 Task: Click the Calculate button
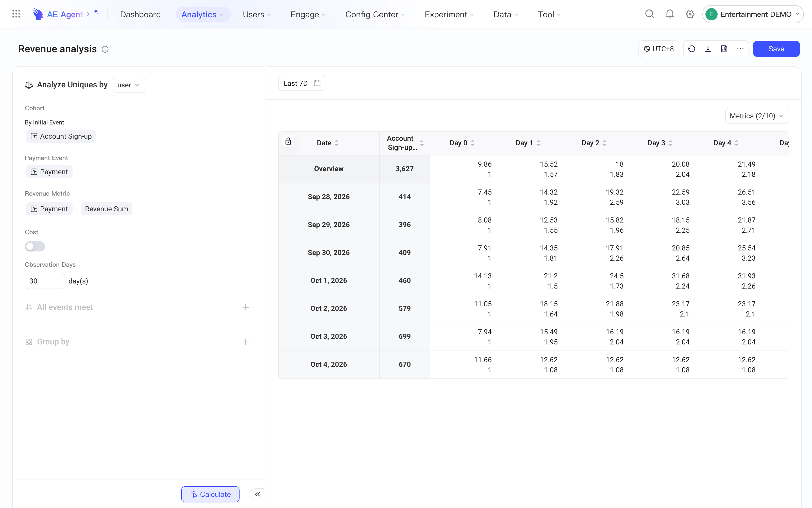click(x=210, y=494)
